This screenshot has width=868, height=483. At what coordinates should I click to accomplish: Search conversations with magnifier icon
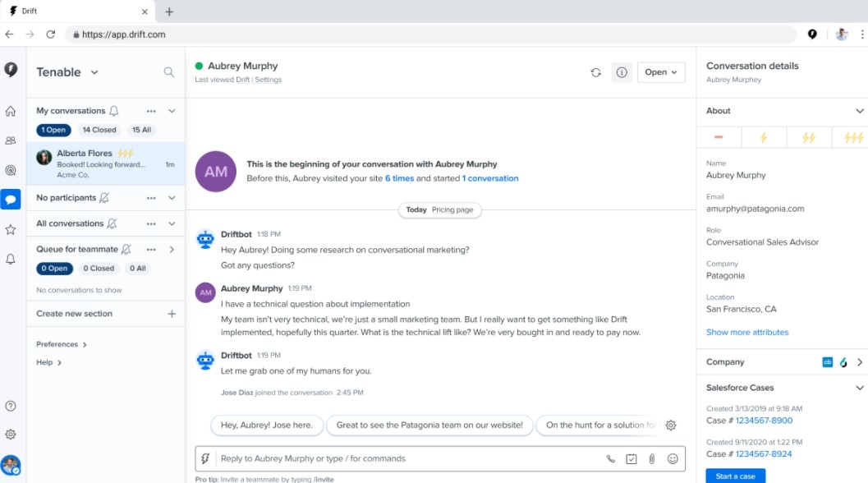(169, 72)
